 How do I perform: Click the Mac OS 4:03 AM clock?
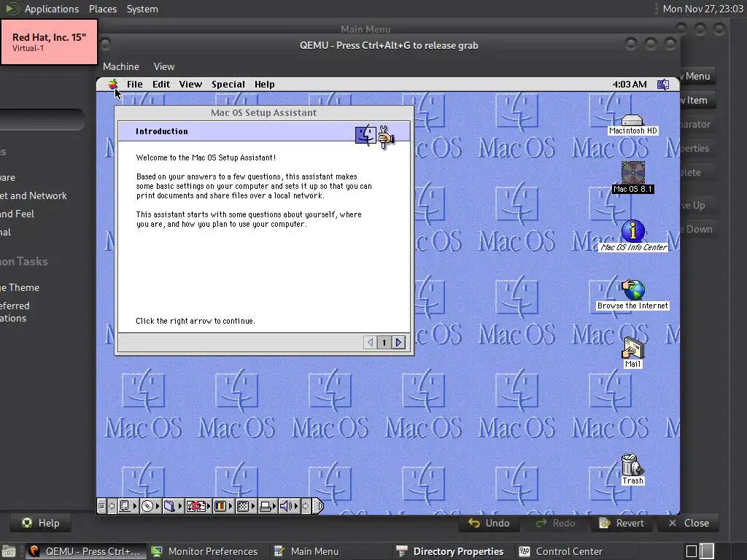(630, 85)
